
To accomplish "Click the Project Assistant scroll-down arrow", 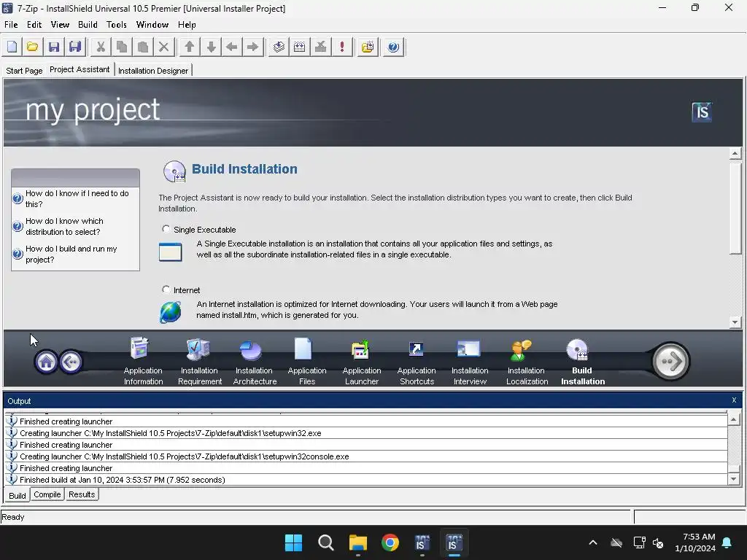I will pos(735,322).
